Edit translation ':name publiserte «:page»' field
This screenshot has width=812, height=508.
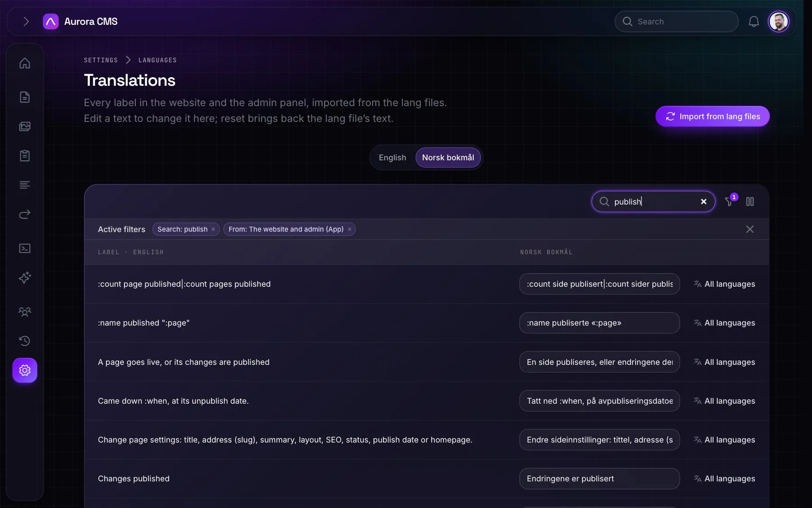click(600, 323)
